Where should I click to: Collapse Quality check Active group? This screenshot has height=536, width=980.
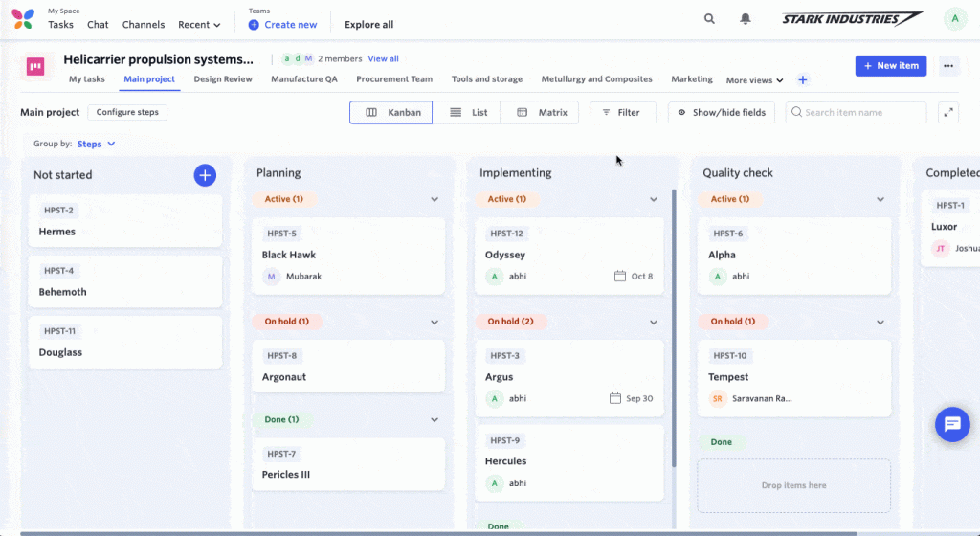click(880, 199)
